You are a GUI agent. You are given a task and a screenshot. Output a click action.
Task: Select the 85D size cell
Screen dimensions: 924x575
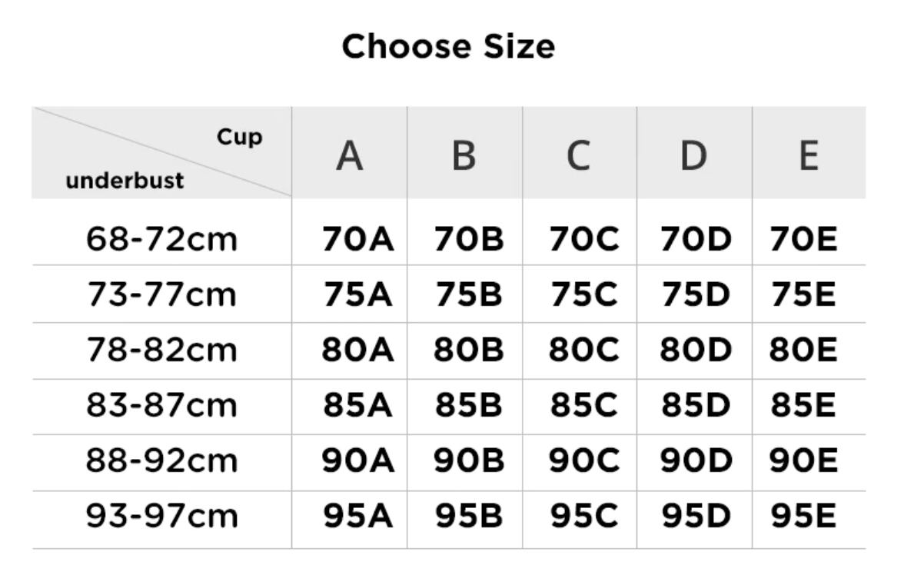(x=695, y=405)
